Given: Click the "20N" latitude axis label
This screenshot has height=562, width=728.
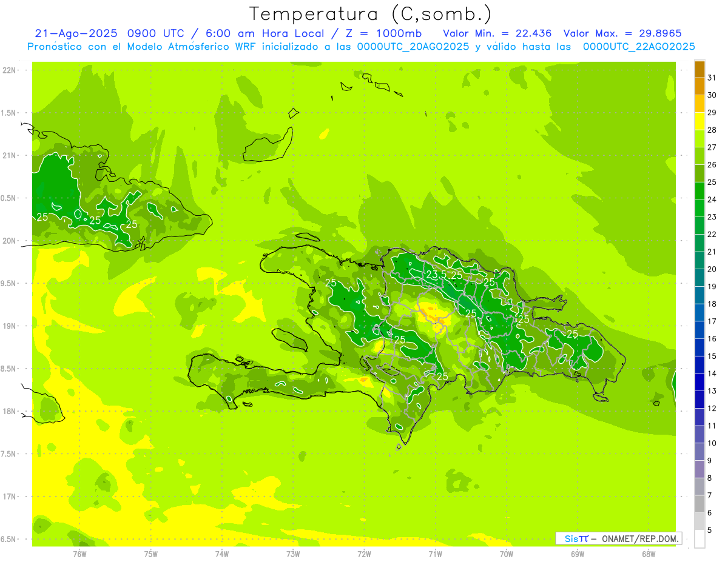Looking at the screenshot, I should tap(9, 241).
